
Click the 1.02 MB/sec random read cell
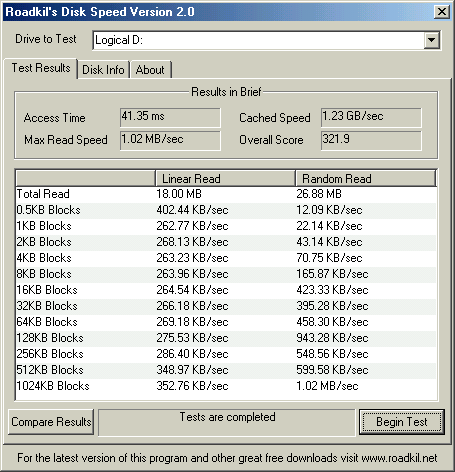(x=327, y=386)
